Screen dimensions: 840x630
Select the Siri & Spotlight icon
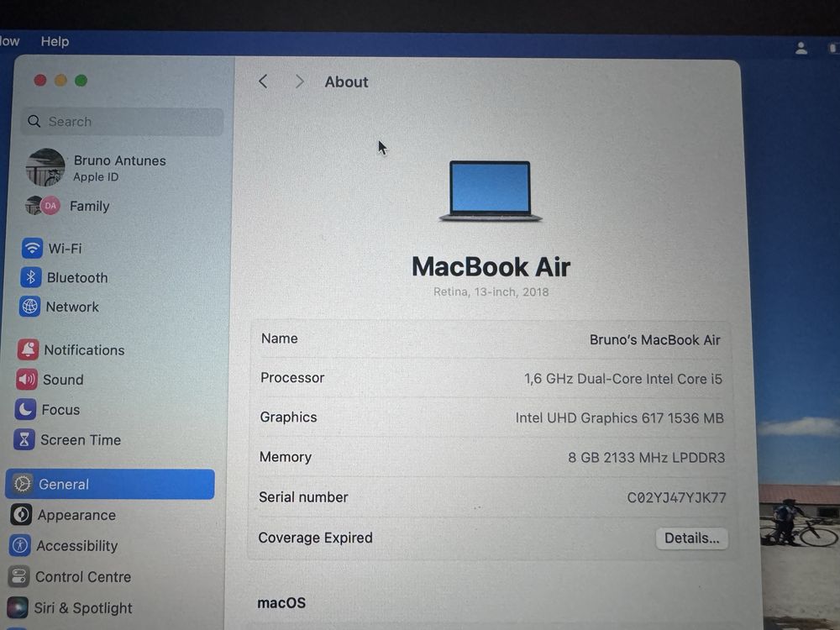(x=18, y=607)
